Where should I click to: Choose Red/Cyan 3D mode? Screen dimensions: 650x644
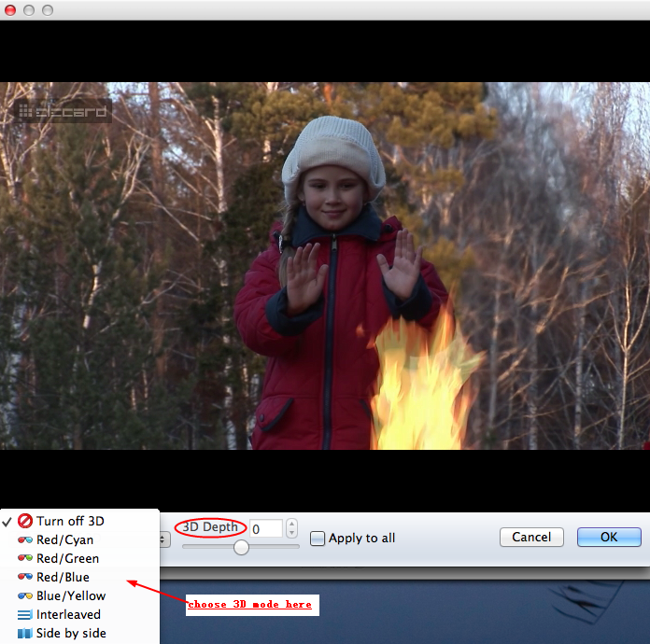point(79,539)
